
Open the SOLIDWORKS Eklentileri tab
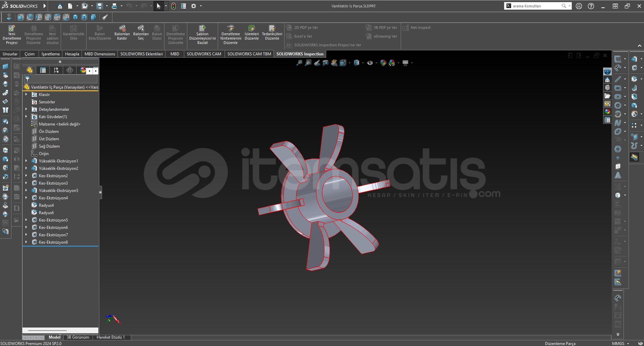coord(142,54)
